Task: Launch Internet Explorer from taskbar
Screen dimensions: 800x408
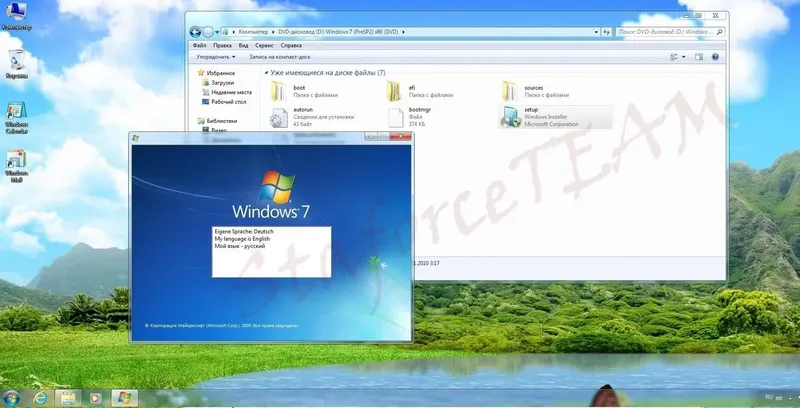Action: [40, 398]
